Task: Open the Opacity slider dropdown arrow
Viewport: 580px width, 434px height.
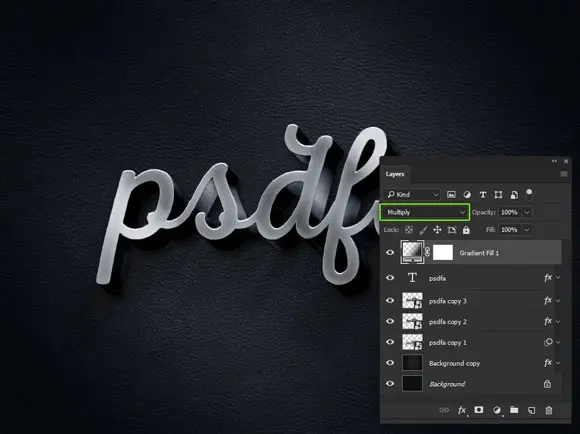Action: click(x=527, y=212)
